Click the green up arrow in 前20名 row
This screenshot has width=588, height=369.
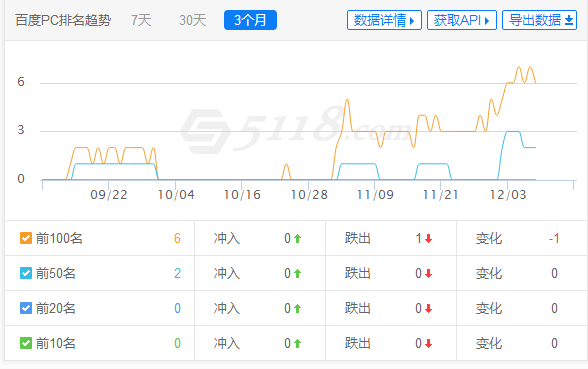pos(297,308)
